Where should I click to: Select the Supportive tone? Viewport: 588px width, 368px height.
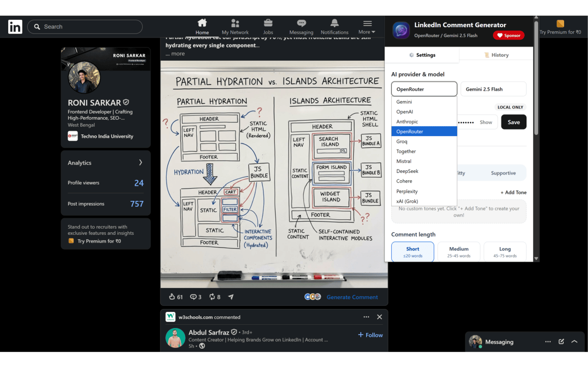point(503,173)
